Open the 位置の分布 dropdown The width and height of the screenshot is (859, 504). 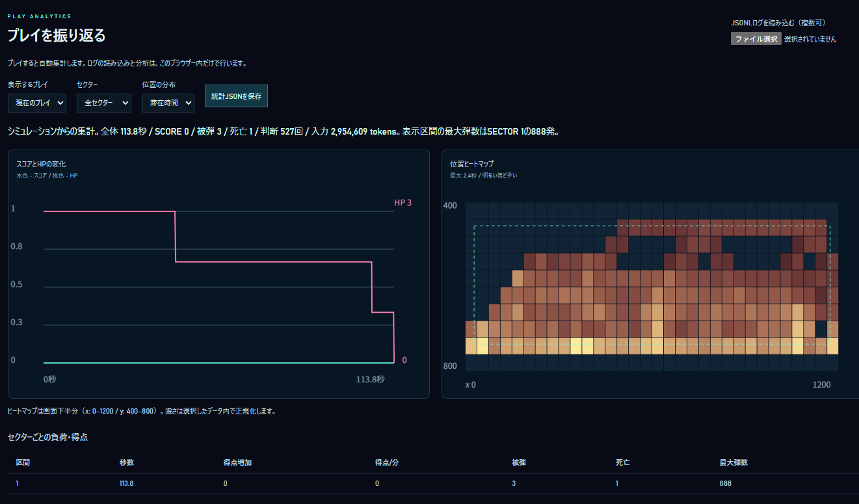168,103
